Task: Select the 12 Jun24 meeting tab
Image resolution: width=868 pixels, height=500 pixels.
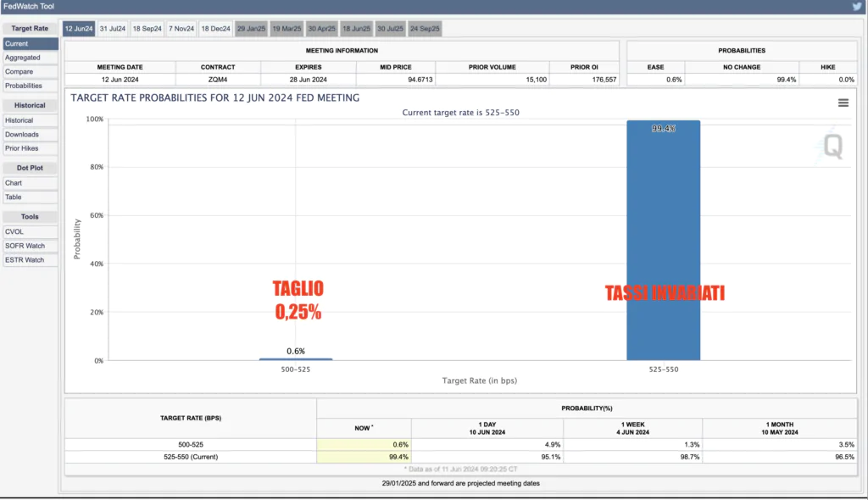Action: tap(79, 29)
